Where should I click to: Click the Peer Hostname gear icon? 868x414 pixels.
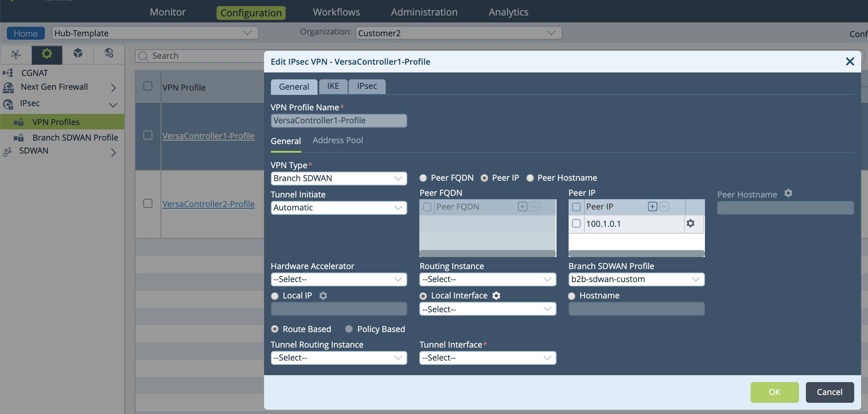(788, 193)
